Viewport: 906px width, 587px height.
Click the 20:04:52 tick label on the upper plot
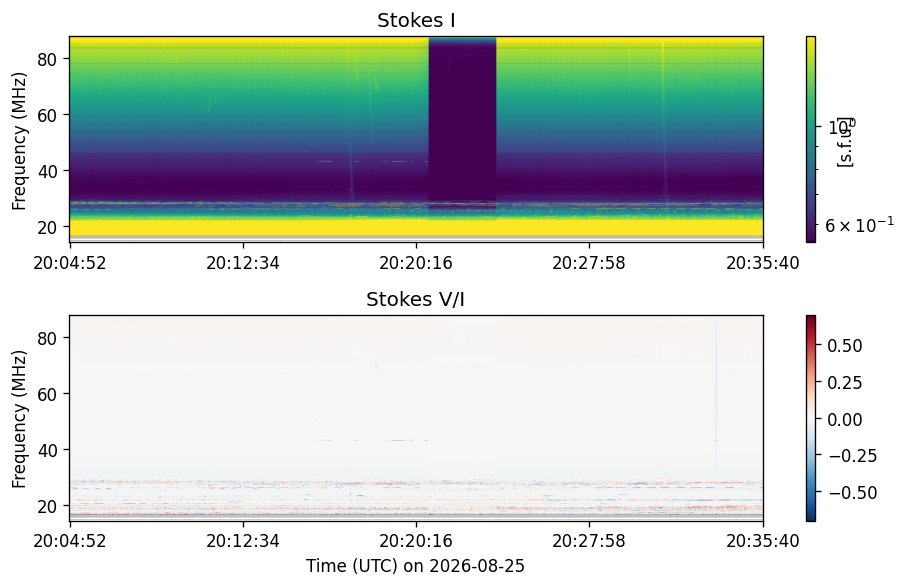pyautogui.click(x=70, y=263)
